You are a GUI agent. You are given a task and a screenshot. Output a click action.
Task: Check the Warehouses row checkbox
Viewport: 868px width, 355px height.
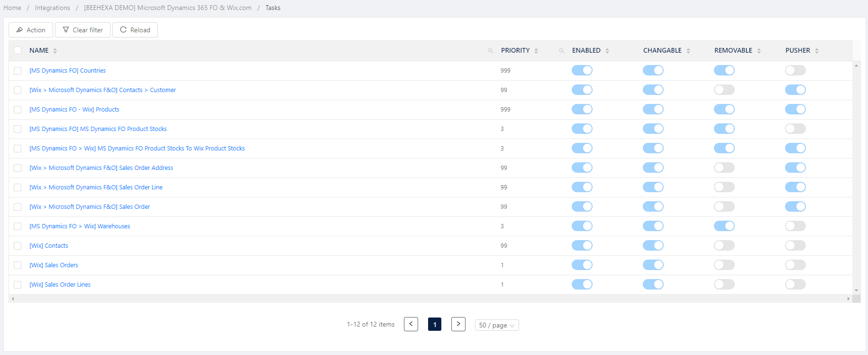[18, 226]
